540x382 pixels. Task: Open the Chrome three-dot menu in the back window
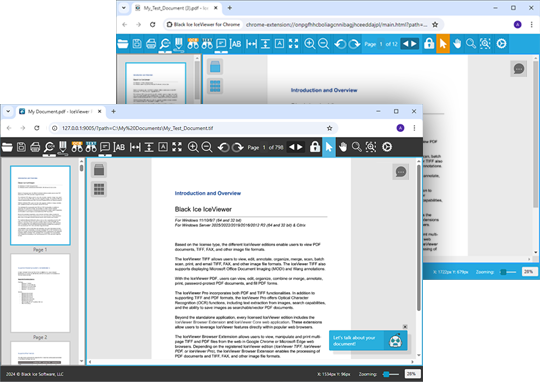[x=531, y=24]
